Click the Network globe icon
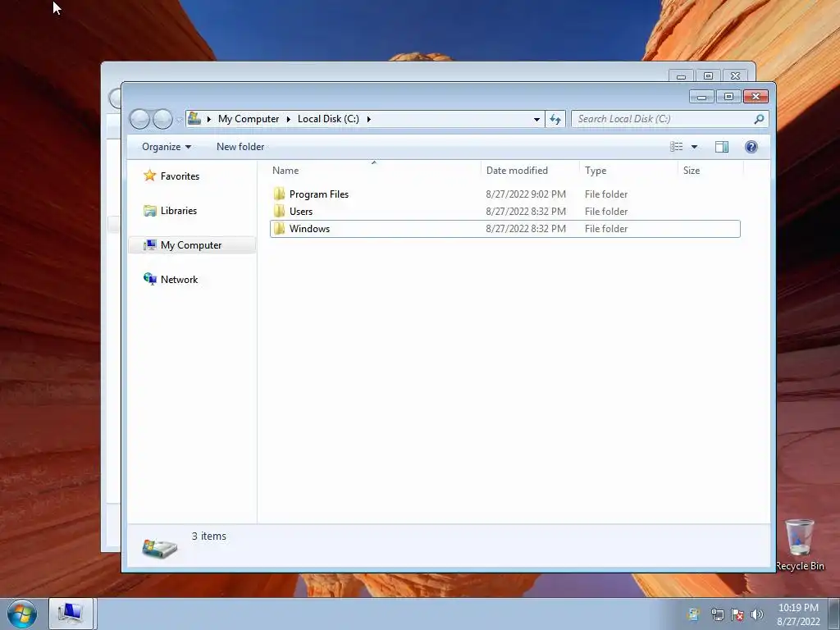Screen dimensions: 840x630 click(149, 279)
